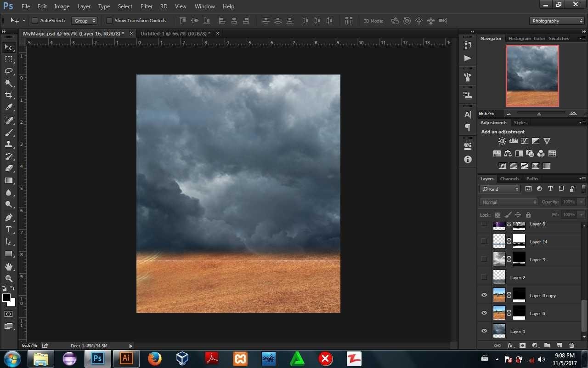Viewport: 588px width, 368px height.
Task: Enable Show Transform Controls checkbox
Action: (109, 21)
